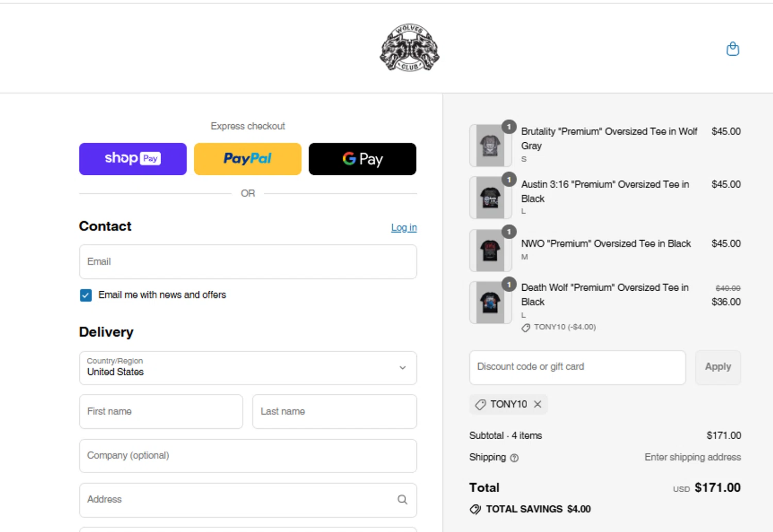Click the Brutality Premium Oversized Tee title
The height and width of the screenshot is (532, 773).
(x=609, y=139)
